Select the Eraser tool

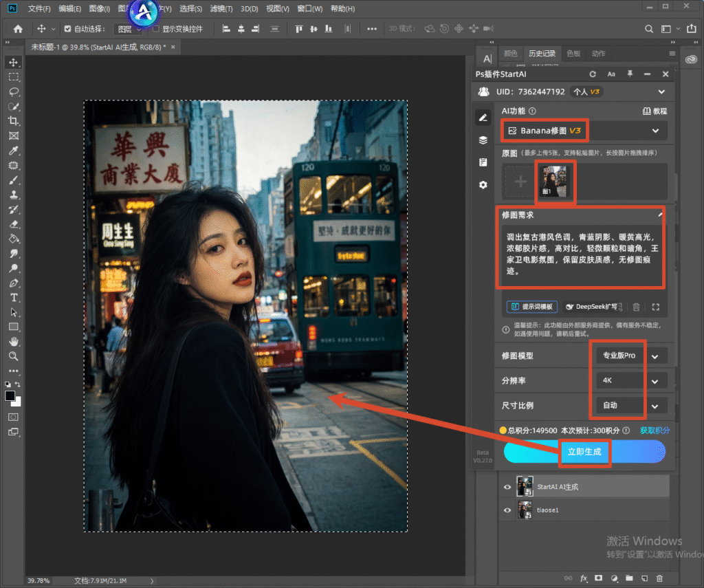tap(14, 224)
